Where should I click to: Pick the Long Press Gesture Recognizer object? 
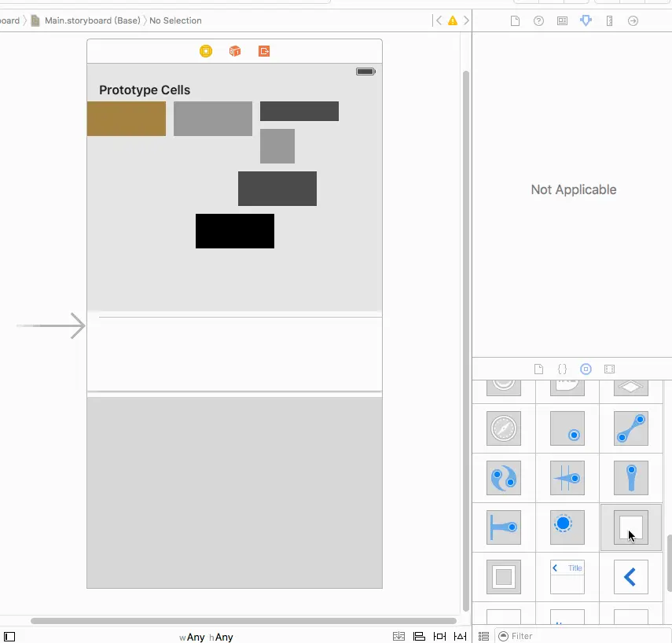[567, 527]
